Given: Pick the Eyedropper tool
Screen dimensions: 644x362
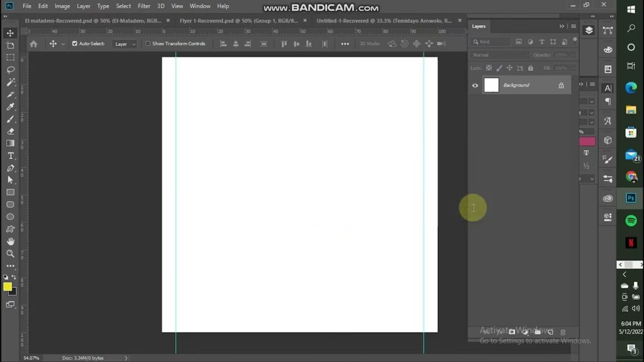Looking at the screenshot, I should click(x=10, y=107).
